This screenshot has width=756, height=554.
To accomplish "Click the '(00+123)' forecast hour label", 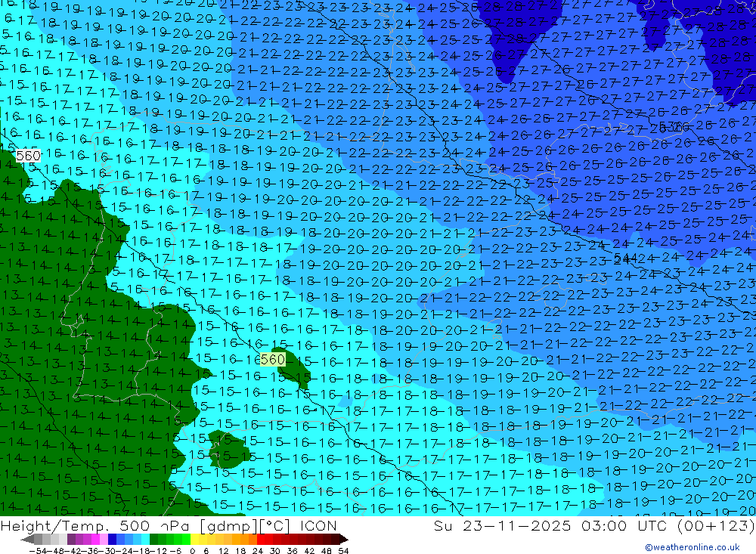I will point(716,525).
